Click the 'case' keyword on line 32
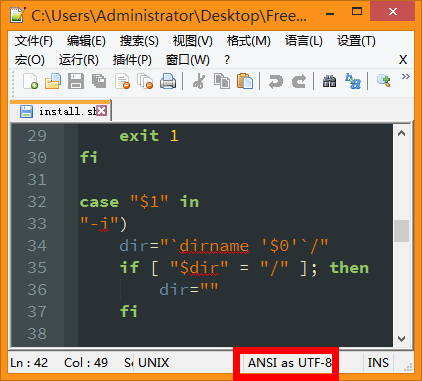 coord(99,202)
